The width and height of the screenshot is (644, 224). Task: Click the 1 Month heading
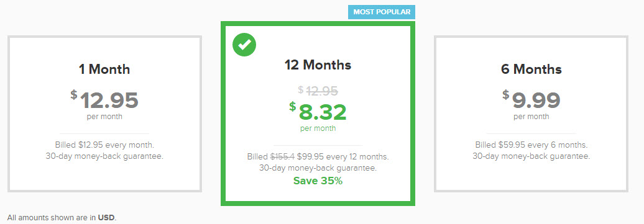[x=104, y=69]
